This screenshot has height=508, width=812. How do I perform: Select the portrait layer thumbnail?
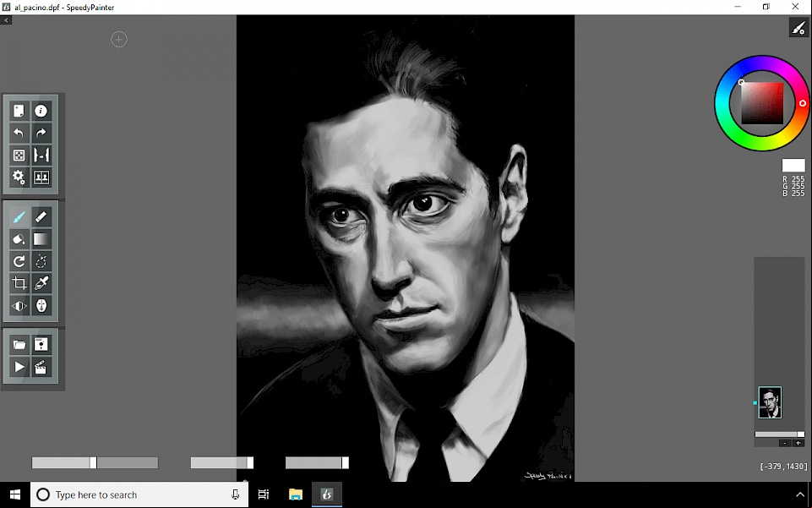pos(770,402)
